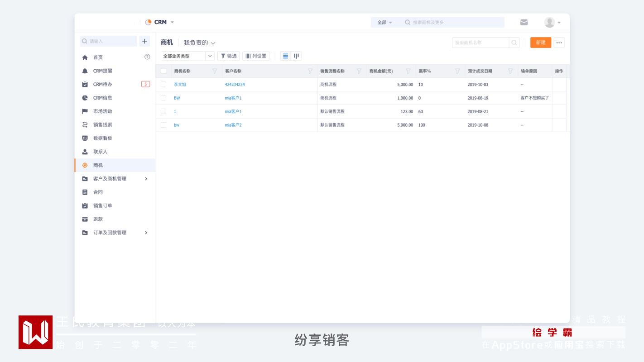Open the opportunity link named 1
Screen dimensions: 644x362
point(175,112)
